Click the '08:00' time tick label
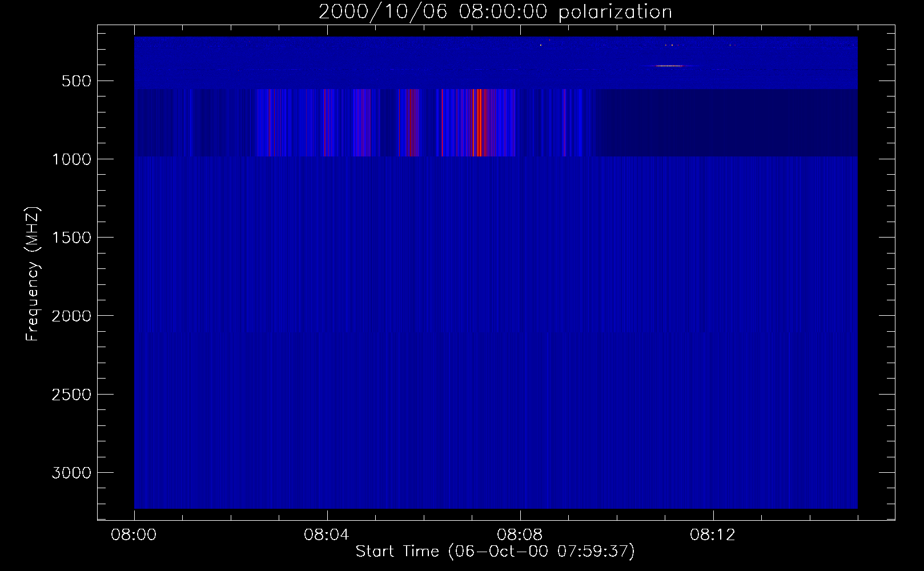924x571 pixels. pyautogui.click(x=134, y=535)
